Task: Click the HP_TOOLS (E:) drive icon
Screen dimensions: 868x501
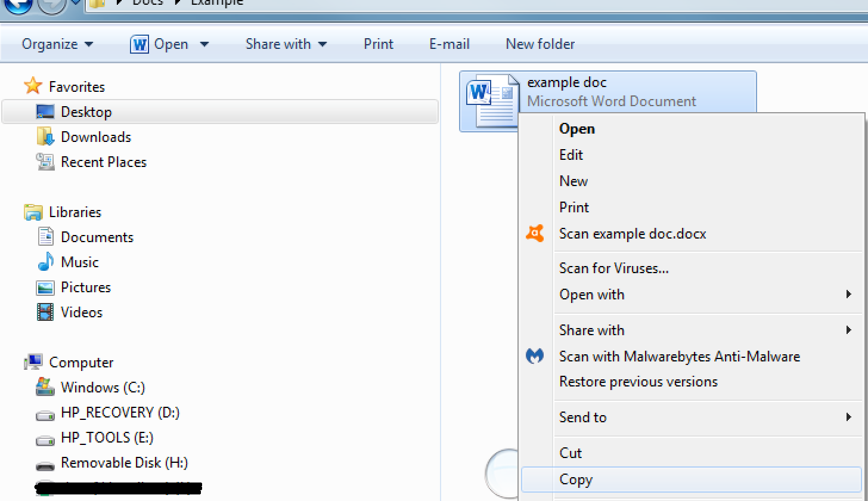Action: point(45,440)
